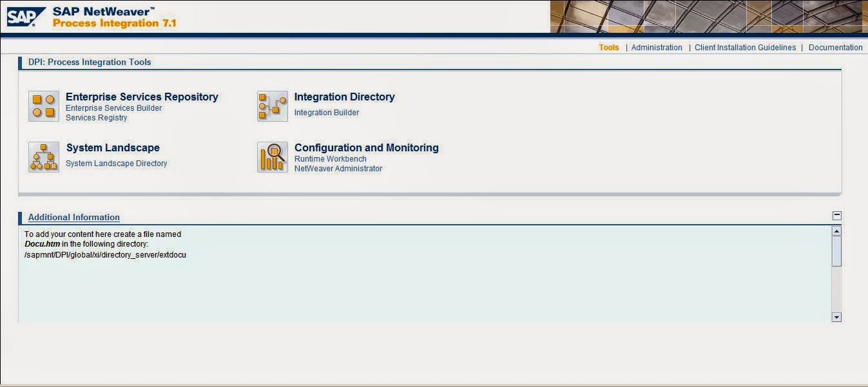The width and height of the screenshot is (868, 387).
Task: Open Enterprise Services Builder link
Action: 114,108
